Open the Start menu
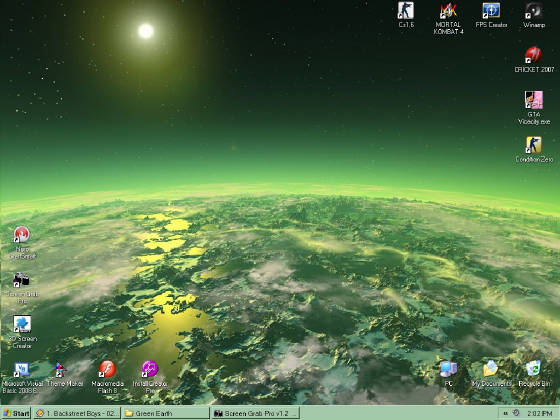Viewport: 560px width, 420px height. 16,413
